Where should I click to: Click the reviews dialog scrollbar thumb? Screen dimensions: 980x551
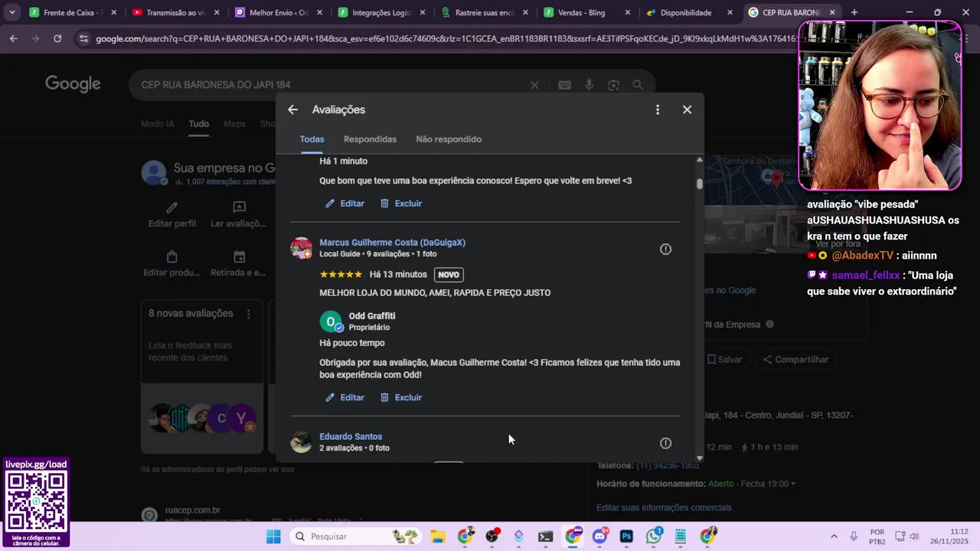point(699,184)
